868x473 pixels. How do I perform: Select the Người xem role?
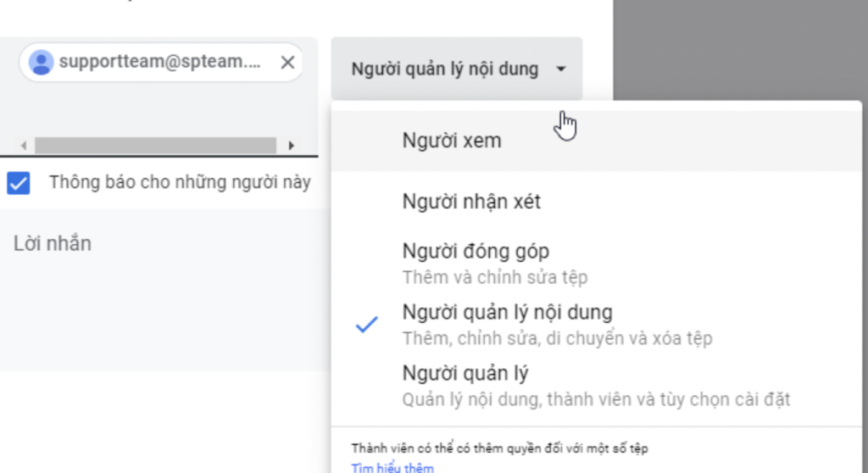(452, 141)
